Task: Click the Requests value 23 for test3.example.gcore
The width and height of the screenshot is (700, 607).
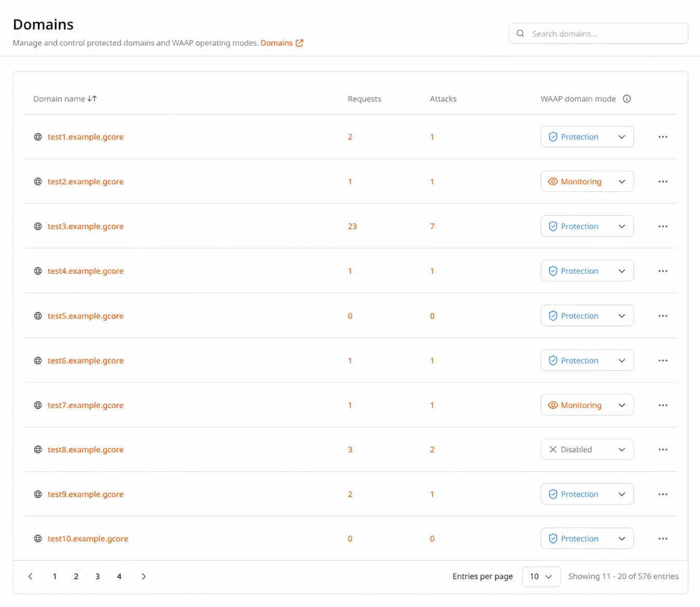Action: [x=352, y=226]
